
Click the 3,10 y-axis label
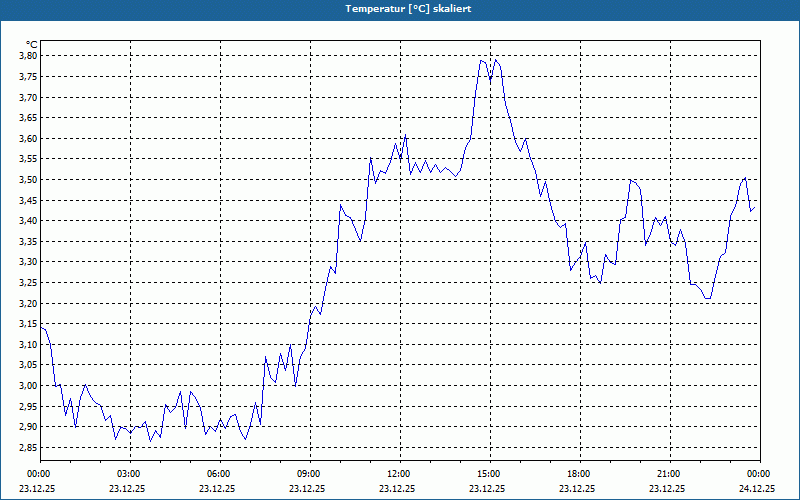pyautogui.click(x=29, y=344)
